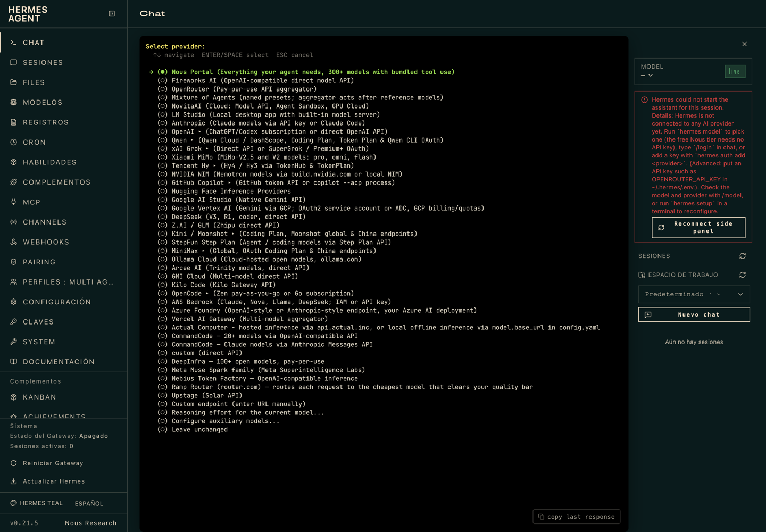Open the Sesiones menu item
The height and width of the screenshot is (532, 766).
click(63, 62)
